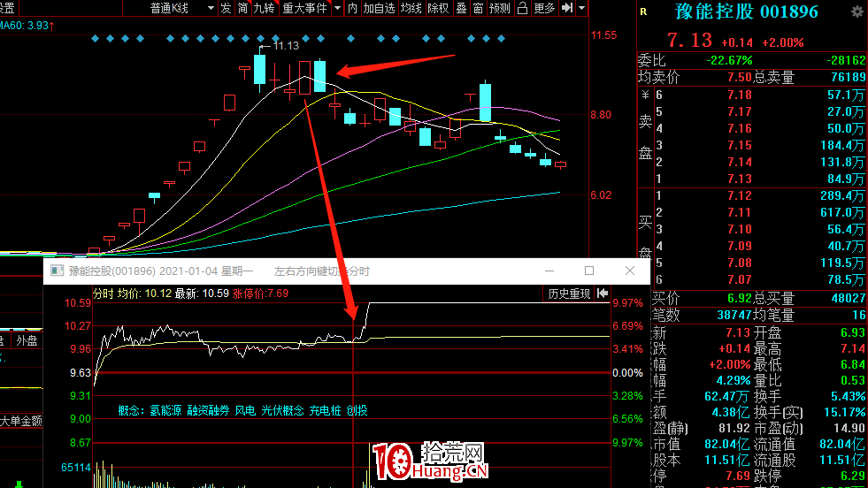Click the 委比 -22.67% value

click(x=730, y=60)
